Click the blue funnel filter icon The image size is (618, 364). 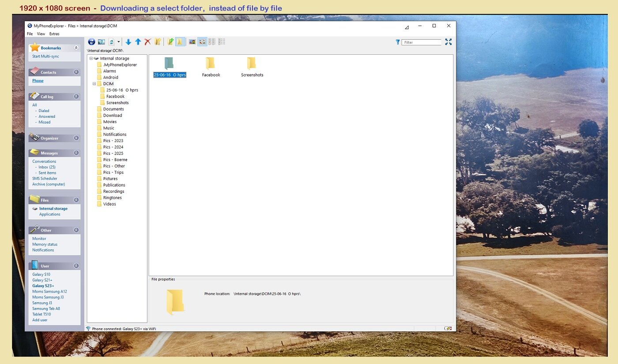(398, 42)
